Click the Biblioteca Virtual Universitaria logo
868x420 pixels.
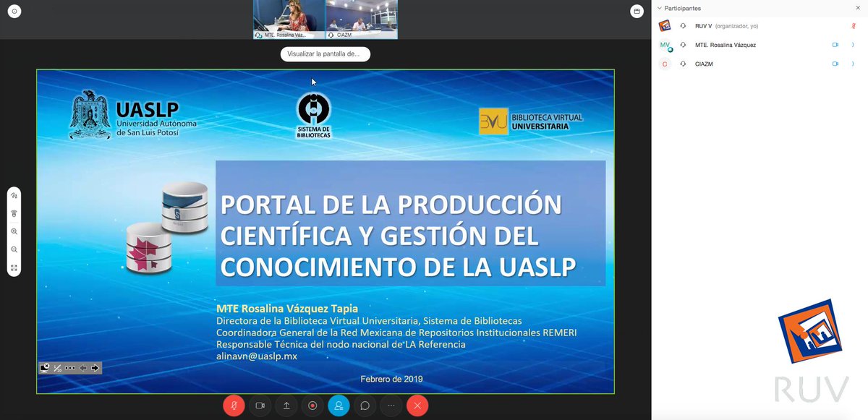[x=530, y=121]
